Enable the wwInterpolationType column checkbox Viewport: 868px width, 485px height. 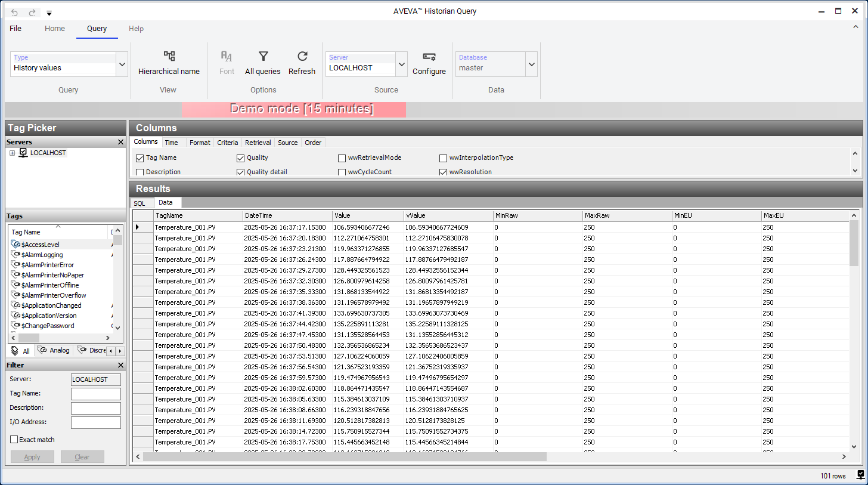pyautogui.click(x=444, y=158)
